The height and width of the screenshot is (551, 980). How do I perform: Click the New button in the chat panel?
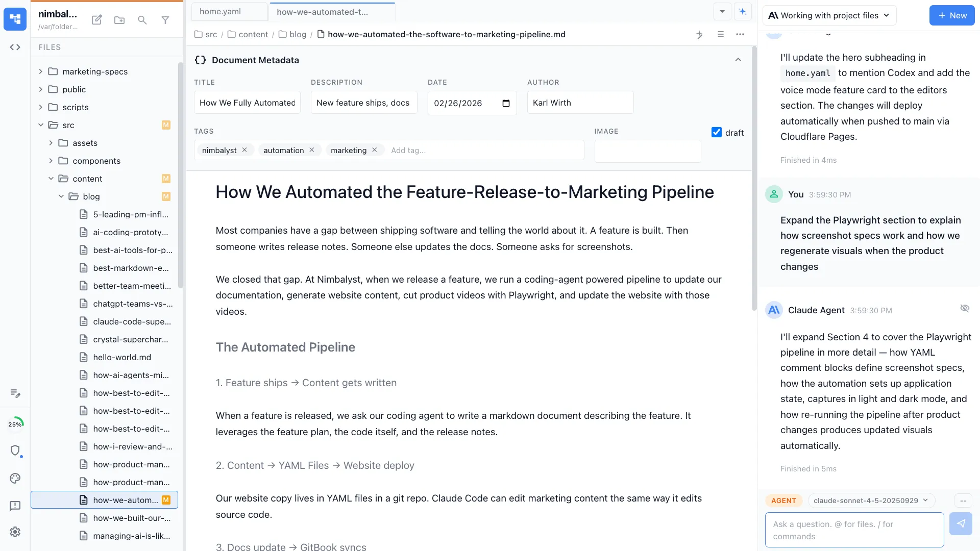[x=951, y=15]
